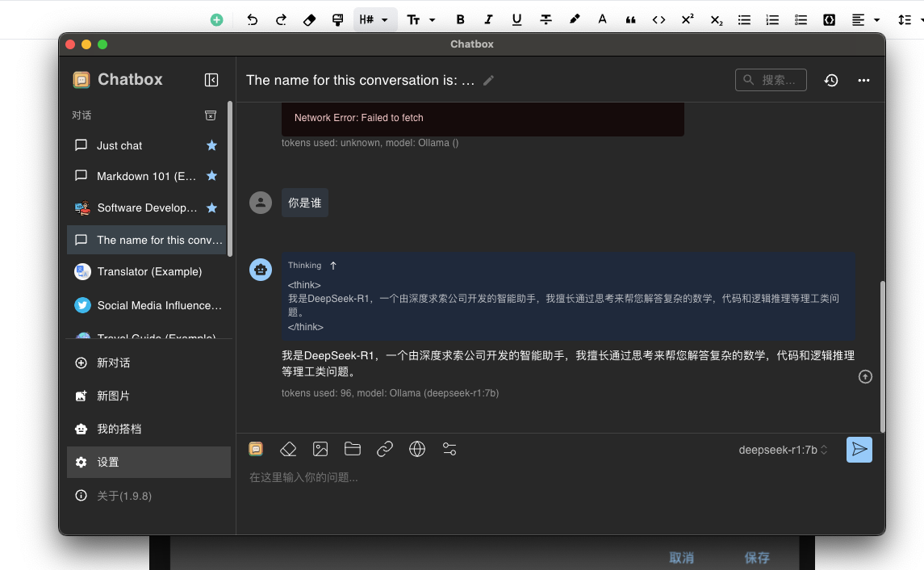
Task: Open the font size Tt dropdown
Action: (420, 20)
